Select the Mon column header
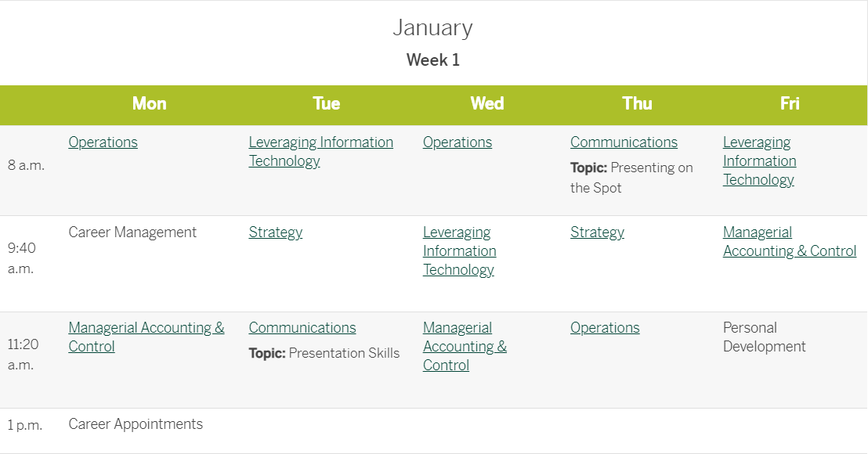868x454 pixels. coord(149,103)
